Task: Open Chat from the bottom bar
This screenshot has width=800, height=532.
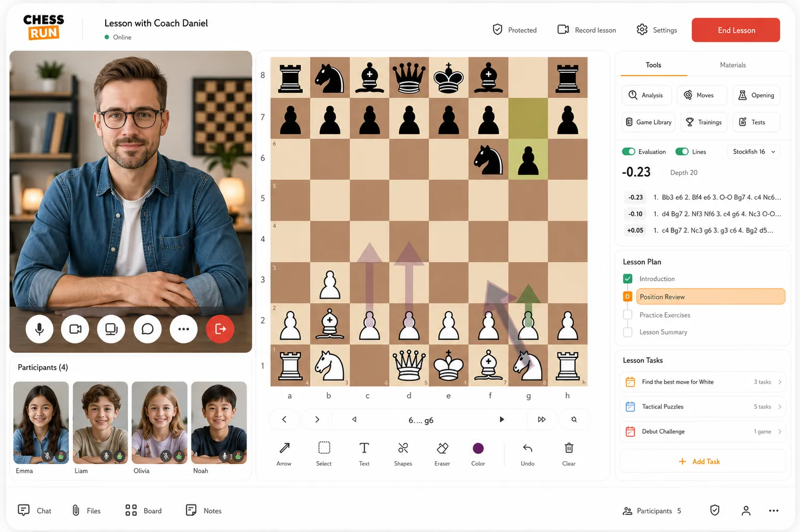Action: tap(34, 511)
